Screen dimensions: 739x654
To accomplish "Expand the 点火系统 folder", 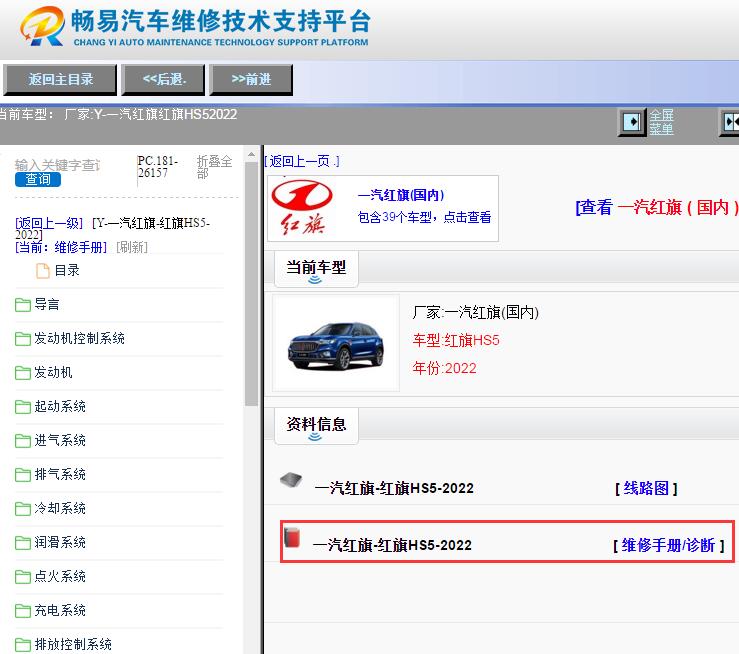I will click(x=60, y=576).
